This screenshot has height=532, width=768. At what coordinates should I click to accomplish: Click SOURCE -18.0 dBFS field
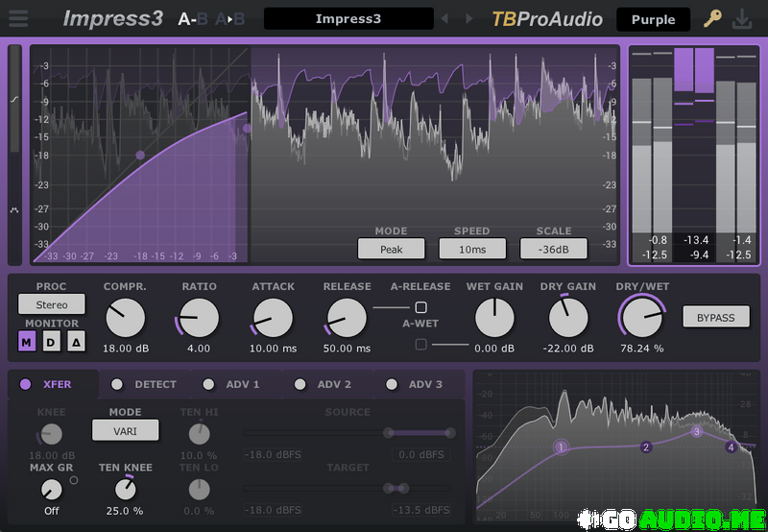click(x=273, y=454)
